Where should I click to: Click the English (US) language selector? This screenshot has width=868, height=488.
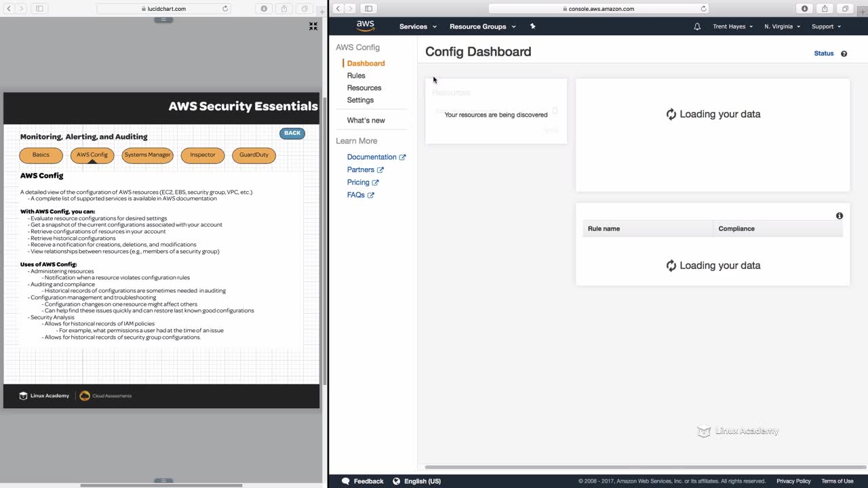point(416,481)
